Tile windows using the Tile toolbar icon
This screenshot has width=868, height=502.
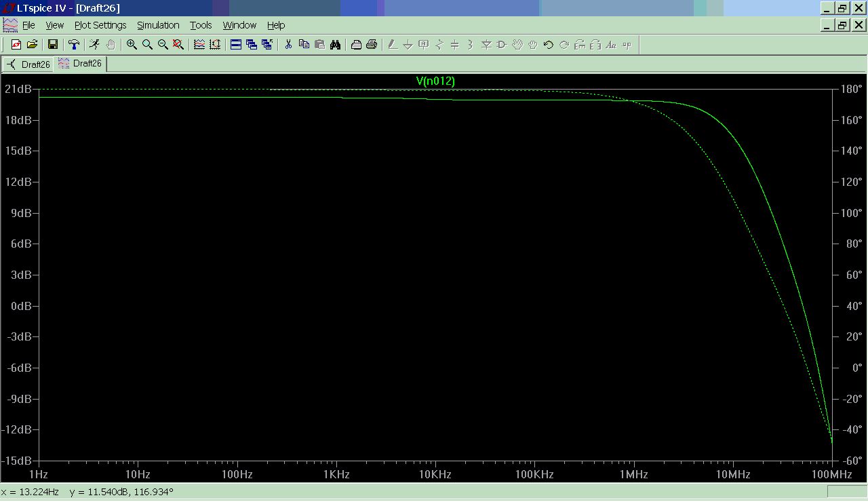click(x=236, y=45)
